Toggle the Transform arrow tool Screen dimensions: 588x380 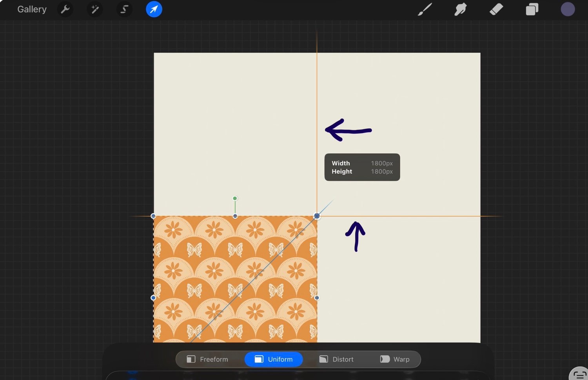154,9
